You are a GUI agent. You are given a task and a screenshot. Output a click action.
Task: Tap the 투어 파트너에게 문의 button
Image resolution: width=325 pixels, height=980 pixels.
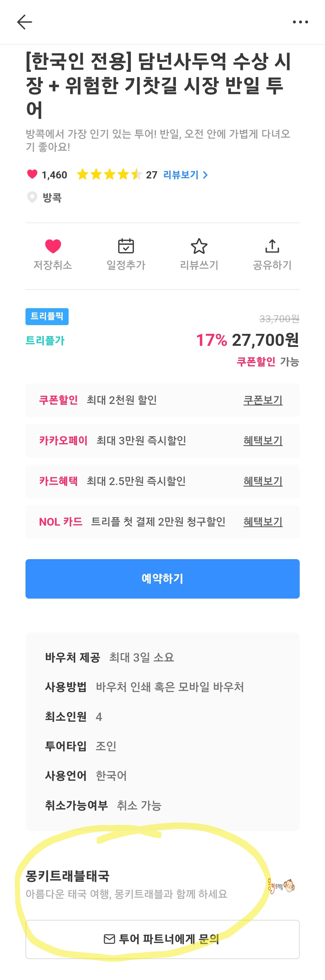pos(162,939)
